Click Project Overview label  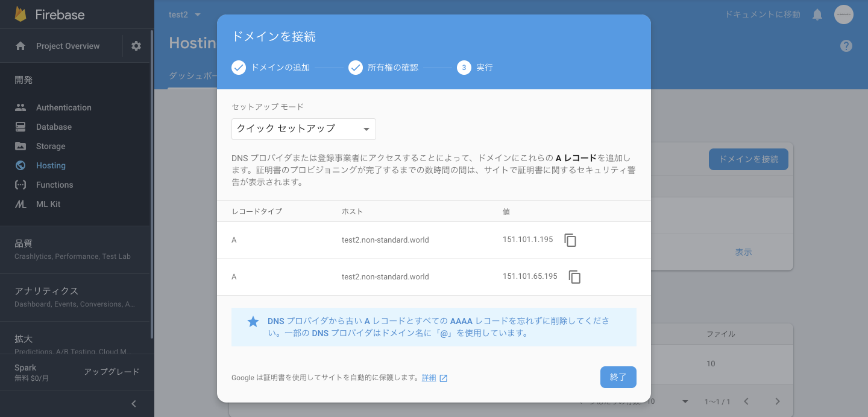point(68,46)
